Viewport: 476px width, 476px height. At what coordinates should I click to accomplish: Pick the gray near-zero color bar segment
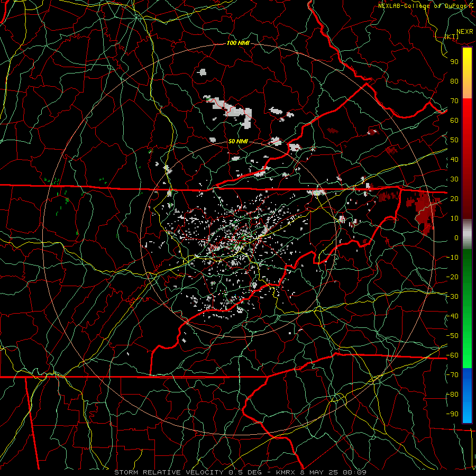coord(467,234)
